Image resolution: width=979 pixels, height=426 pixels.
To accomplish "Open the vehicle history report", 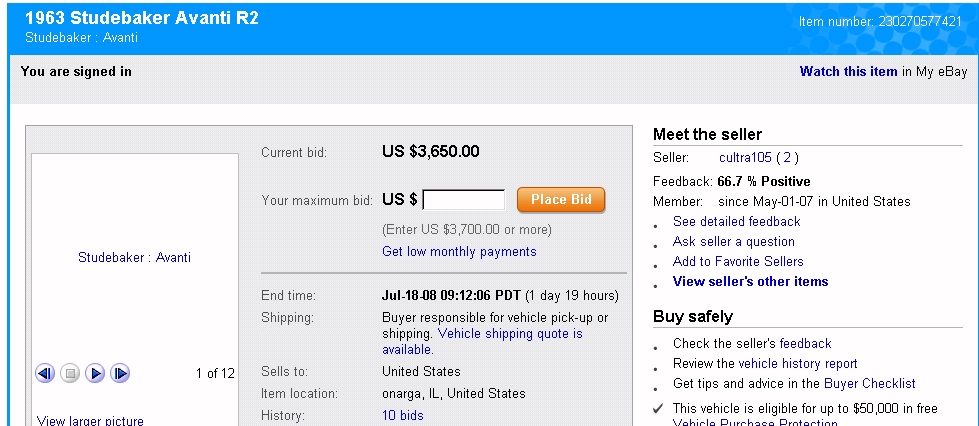I will tap(797, 363).
